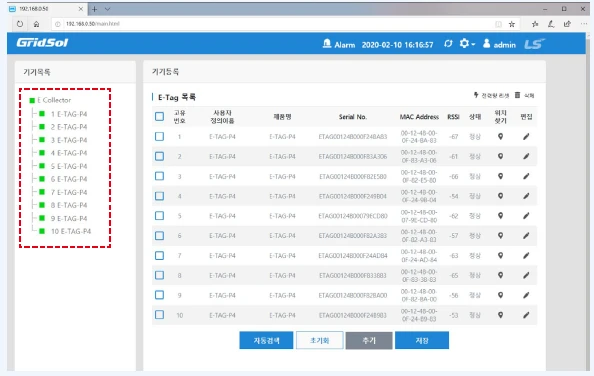Reload the page with browser refresh button

tap(20, 24)
